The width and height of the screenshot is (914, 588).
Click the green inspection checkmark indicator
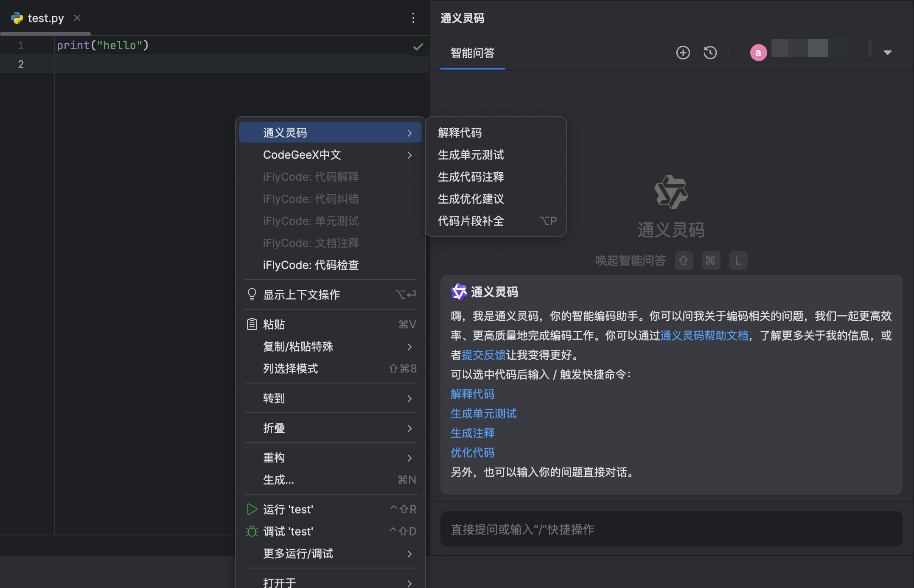[x=418, y=47]
